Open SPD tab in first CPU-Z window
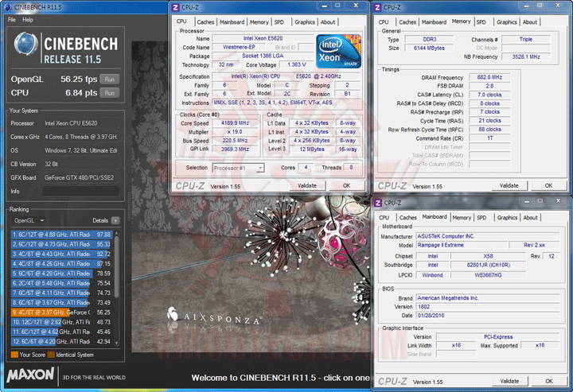 [x=279, y=22]
